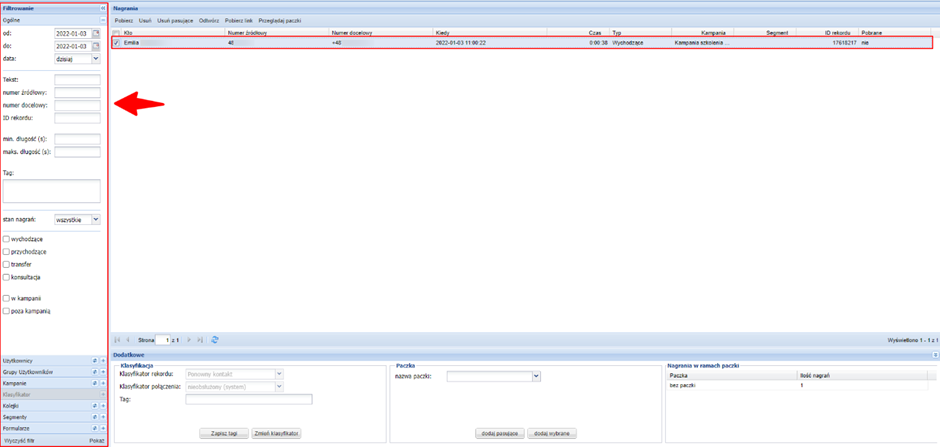
Task: Click Pobierz in the recordings toolbar
Action: (x=124, y=21)
